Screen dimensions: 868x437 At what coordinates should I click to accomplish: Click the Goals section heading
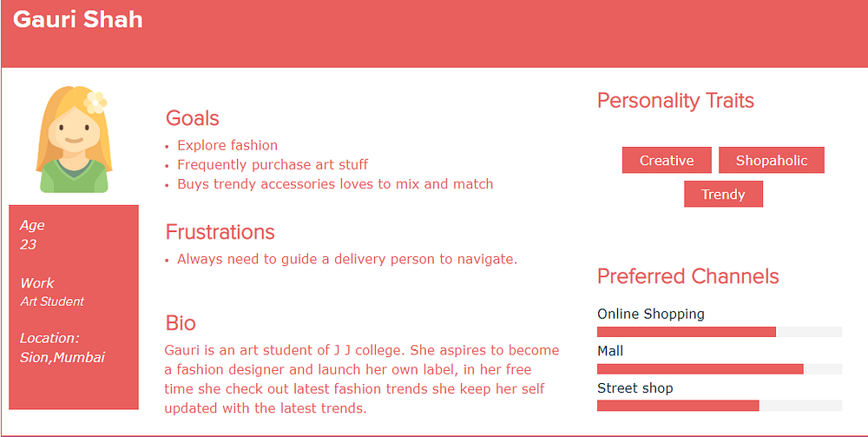(192, 118)
